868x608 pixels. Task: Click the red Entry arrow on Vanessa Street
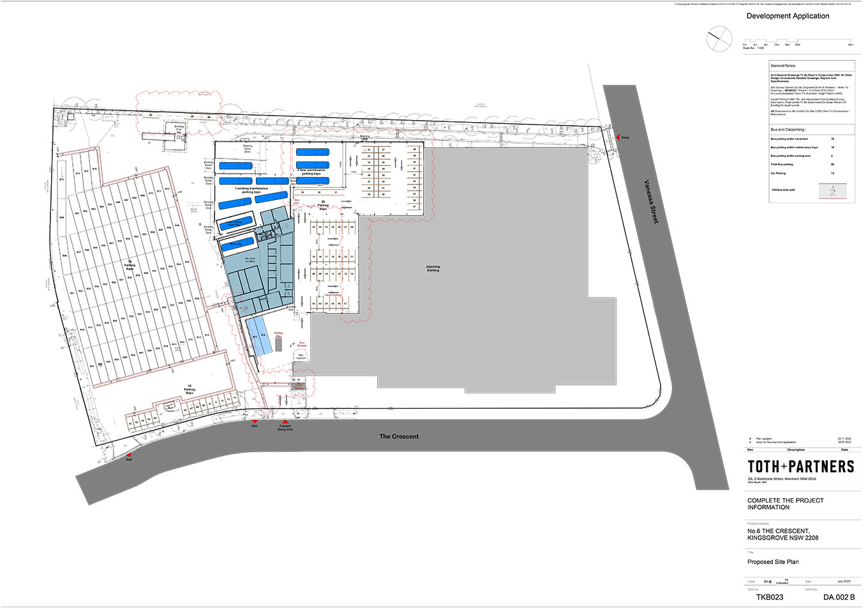click(x=617, y=137)
